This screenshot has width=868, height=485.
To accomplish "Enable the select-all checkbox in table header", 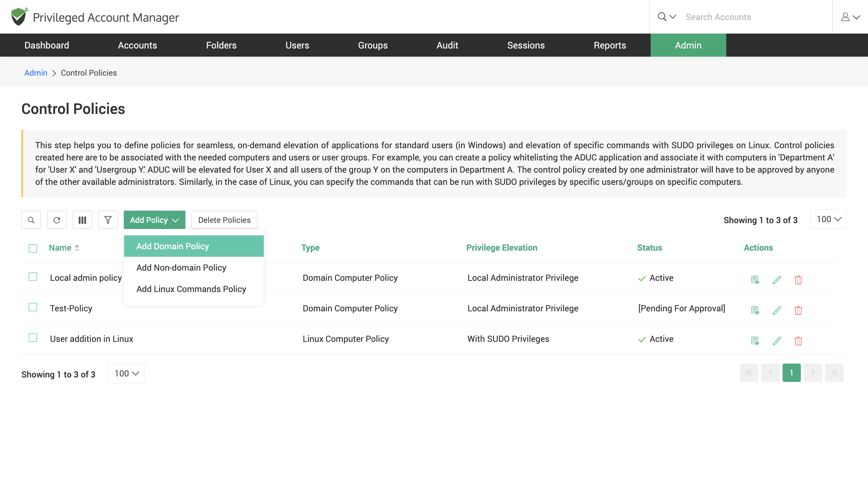I will (33, 248).
